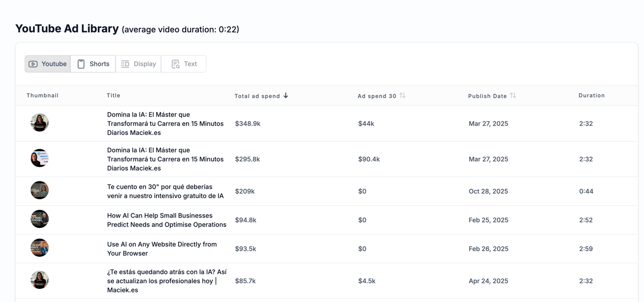The height and width of the screenshot is (302, 644).
Task: Switch to the Display tab
Action: [139, 64]
